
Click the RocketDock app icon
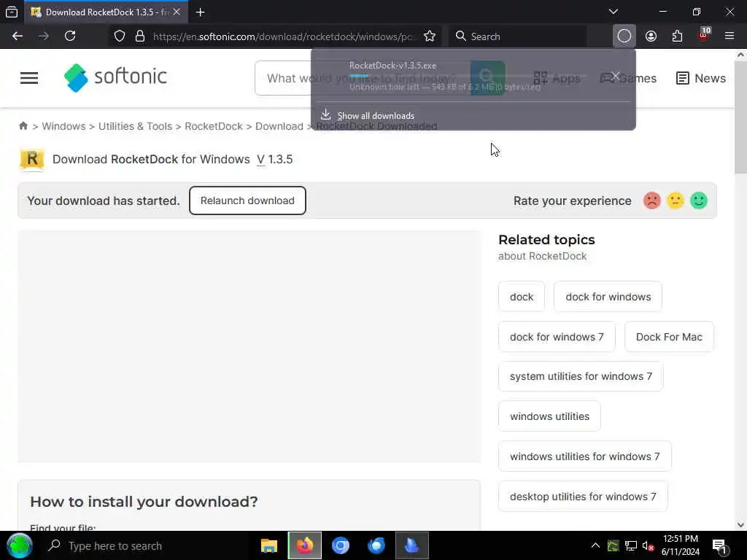32,159
